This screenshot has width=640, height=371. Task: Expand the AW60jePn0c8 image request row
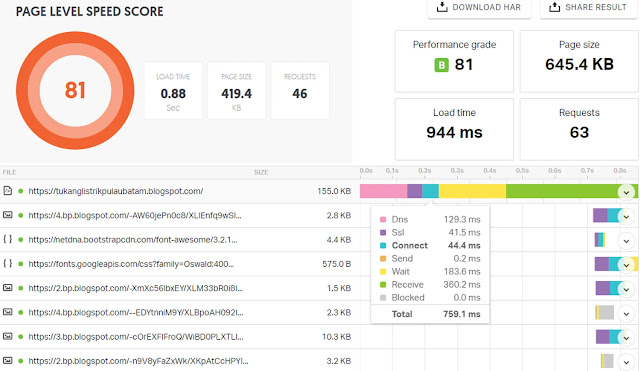[x=626, y=216]
